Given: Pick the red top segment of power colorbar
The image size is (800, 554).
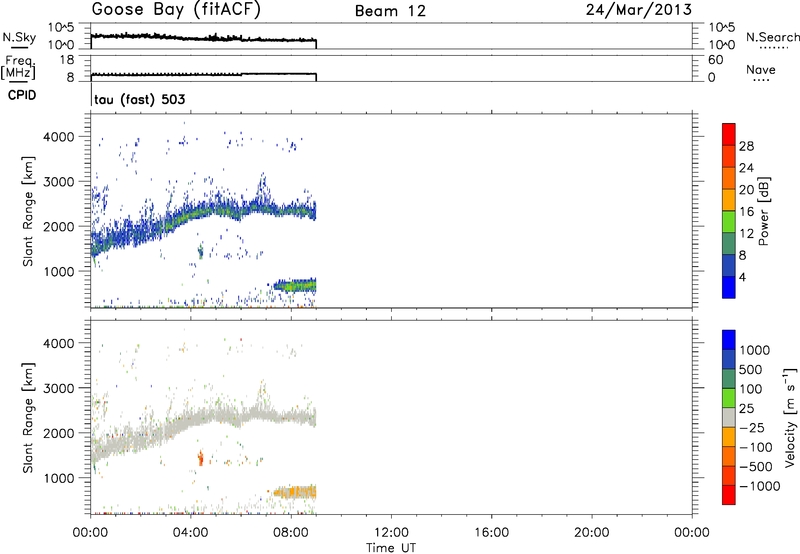Looking at the screenshot, I should pos(729,134).
